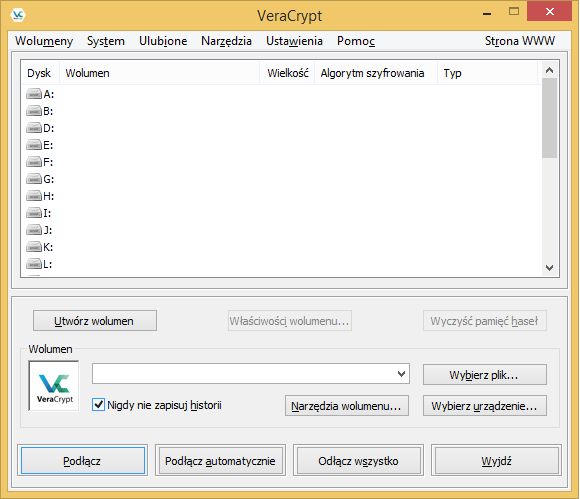
Task: Select drive K: icon in list
Action: pos(34,247)
